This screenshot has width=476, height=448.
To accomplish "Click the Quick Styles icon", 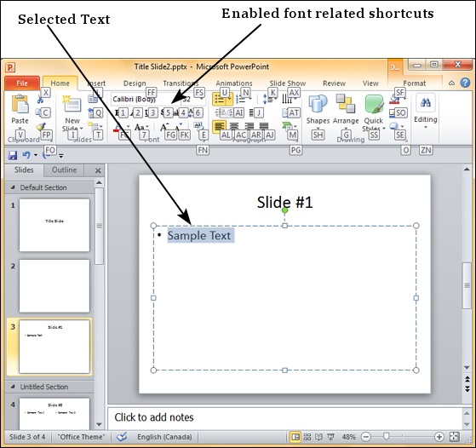I will (374, 104).
